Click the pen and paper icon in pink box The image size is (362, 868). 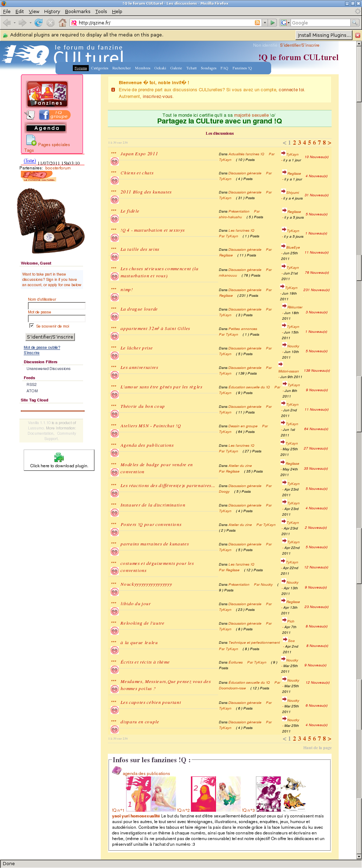30,115
